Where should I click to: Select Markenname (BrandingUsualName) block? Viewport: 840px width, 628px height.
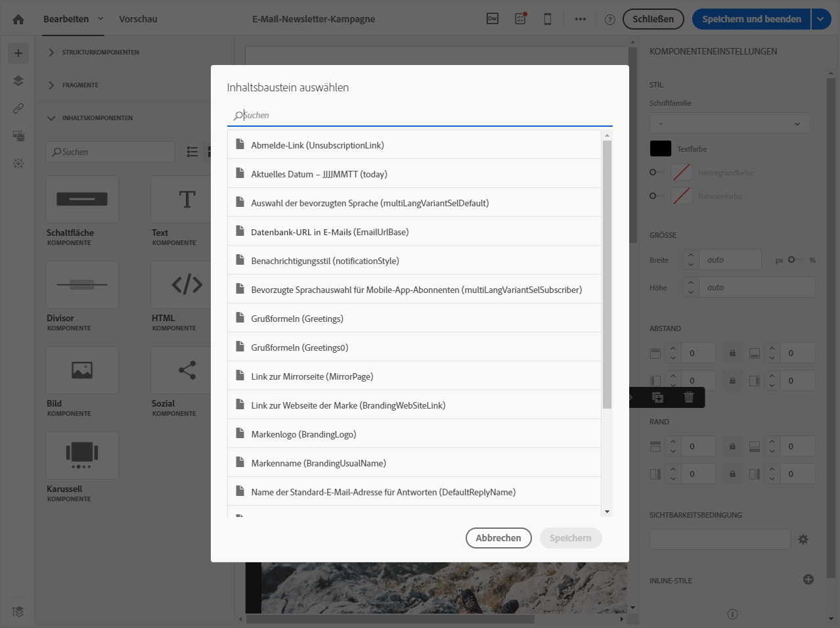coord(414,463)
